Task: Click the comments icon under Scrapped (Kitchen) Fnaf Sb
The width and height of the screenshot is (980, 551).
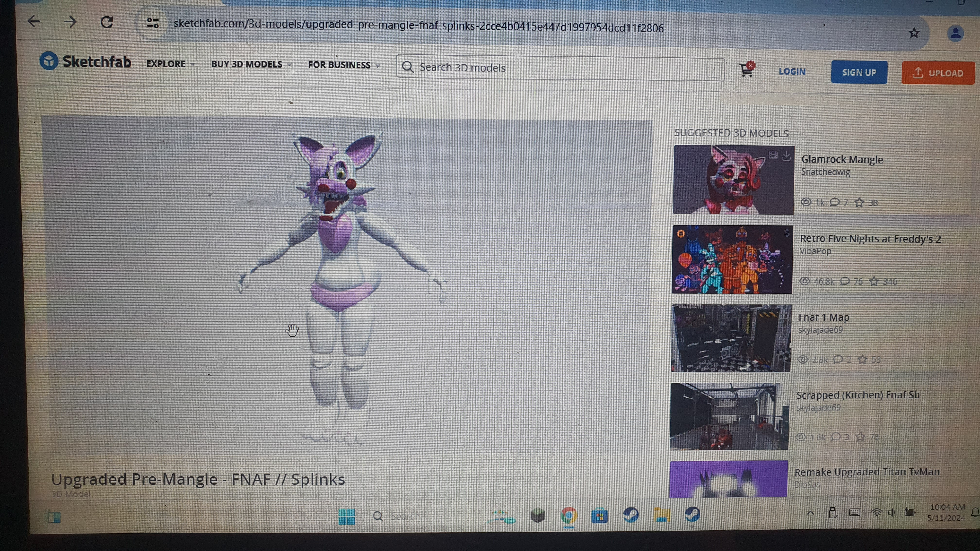Action: click(836, 437)
